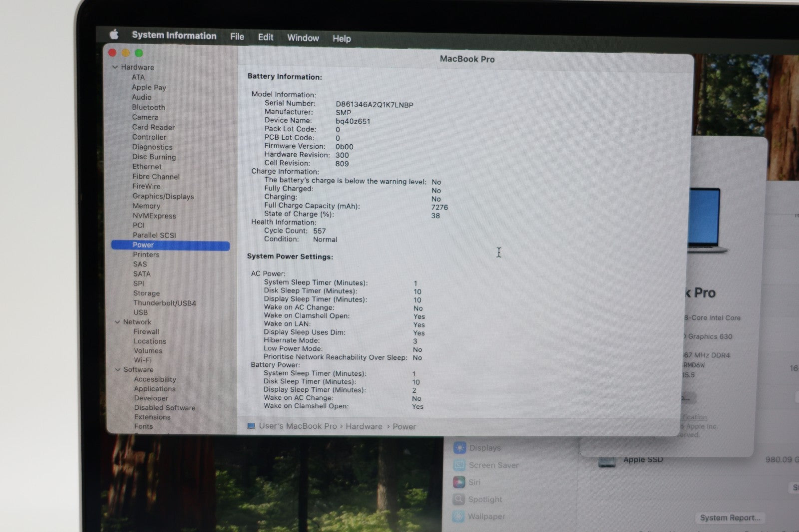Select Extensions under Software
This screenshot has height=532, width=799.
152,417
